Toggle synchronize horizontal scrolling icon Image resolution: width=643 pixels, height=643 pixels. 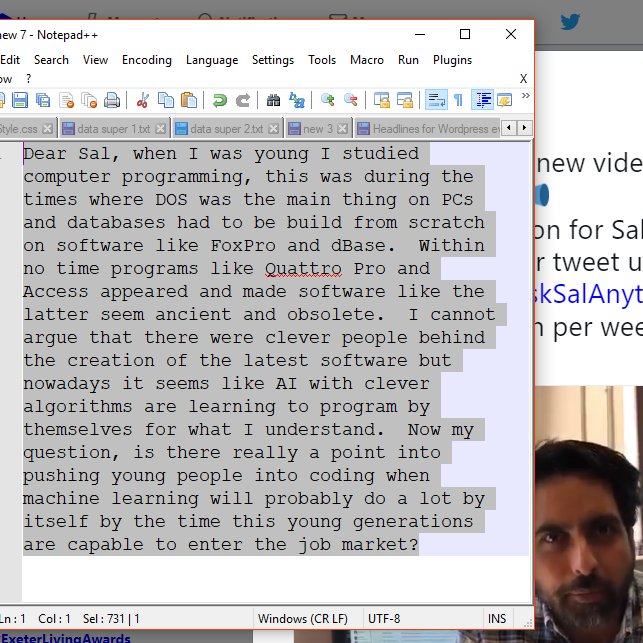405,100
